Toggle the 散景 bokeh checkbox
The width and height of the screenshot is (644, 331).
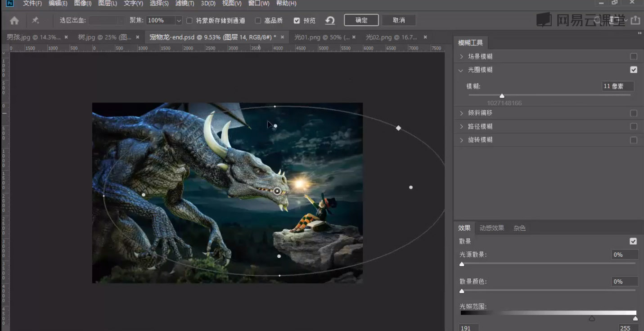coord(633,242)
